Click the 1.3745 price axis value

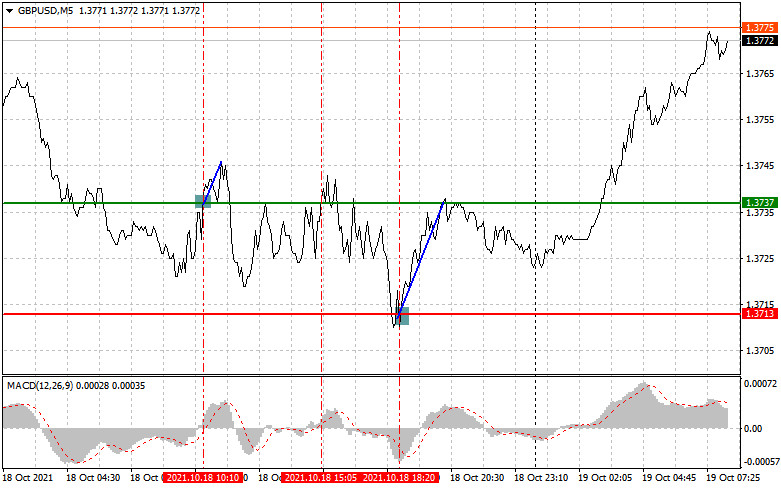tap(760, 166)
